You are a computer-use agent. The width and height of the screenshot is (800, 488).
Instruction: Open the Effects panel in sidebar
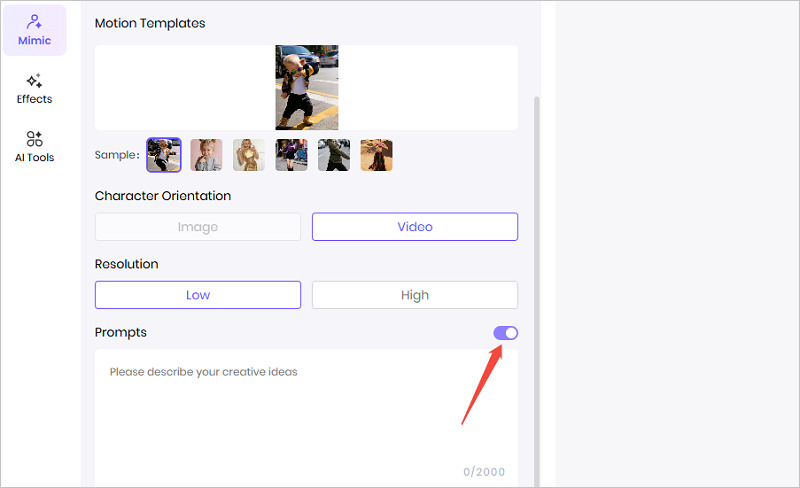click(x=34, y=88)
